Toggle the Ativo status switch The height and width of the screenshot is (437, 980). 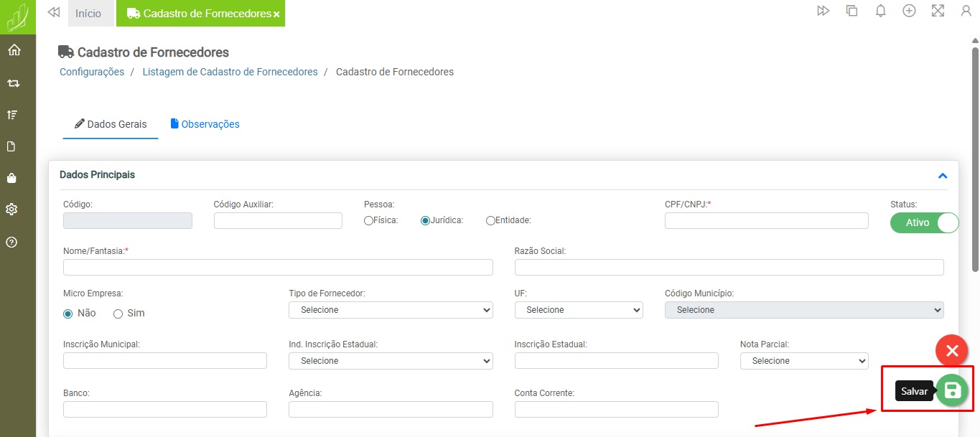click(x=924, y=222)
